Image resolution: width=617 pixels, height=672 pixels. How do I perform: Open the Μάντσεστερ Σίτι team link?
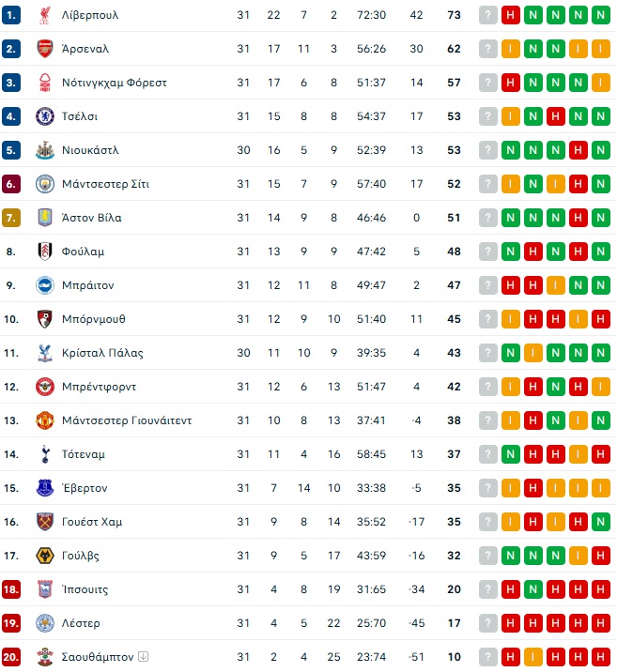(105, 184)
